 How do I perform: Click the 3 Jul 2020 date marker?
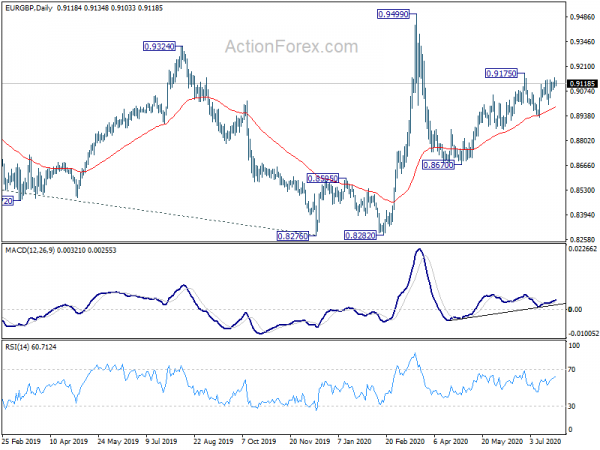pyautogui.click(x=545, y=441)
